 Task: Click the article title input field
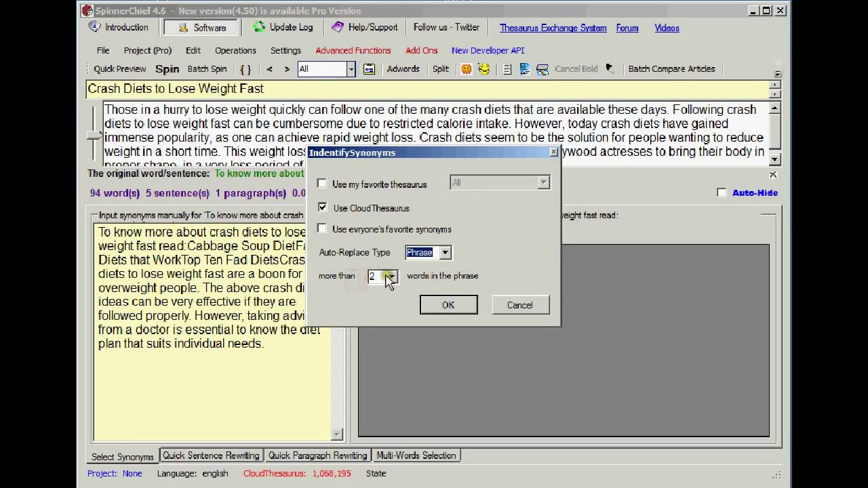[427, 89]
